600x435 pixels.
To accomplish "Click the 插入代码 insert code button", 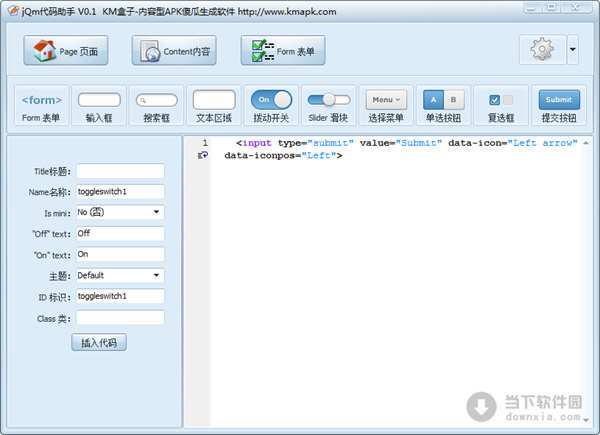I will click(x=99, y=343).
